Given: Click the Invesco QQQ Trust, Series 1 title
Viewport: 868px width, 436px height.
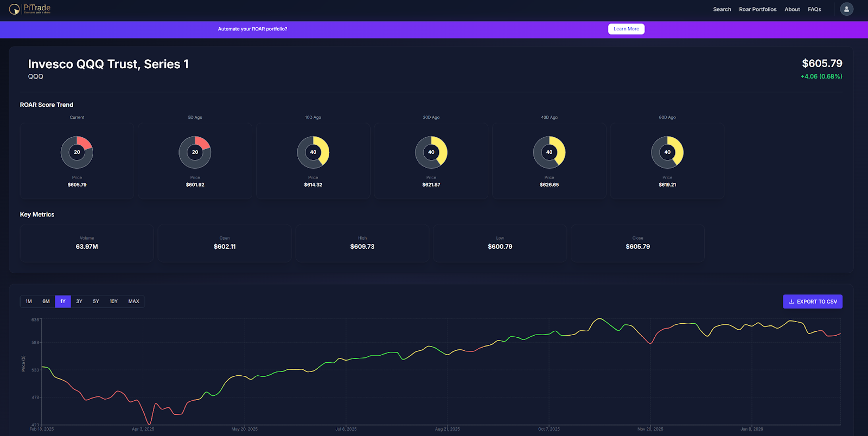Looking at the screenshot, I should click(108, 64).
